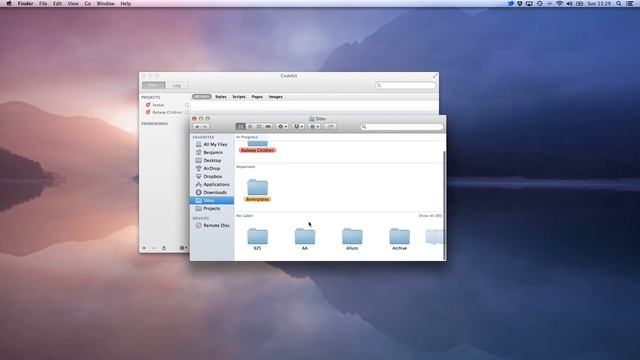
Task: Click the battery status icon
Action: [580, 4]
